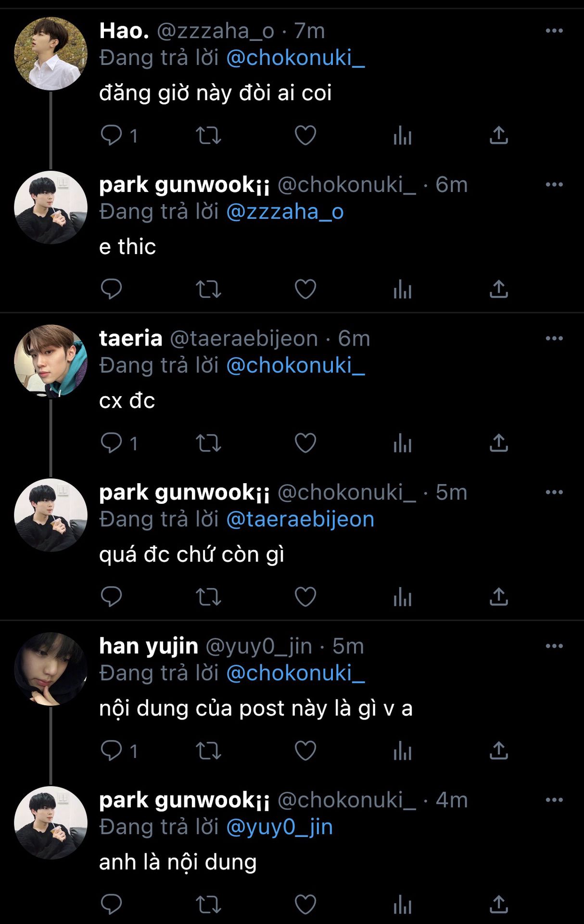Like han yujin's reply about post content
This screenshot has width=584, height=924.
tap(305, 751)
